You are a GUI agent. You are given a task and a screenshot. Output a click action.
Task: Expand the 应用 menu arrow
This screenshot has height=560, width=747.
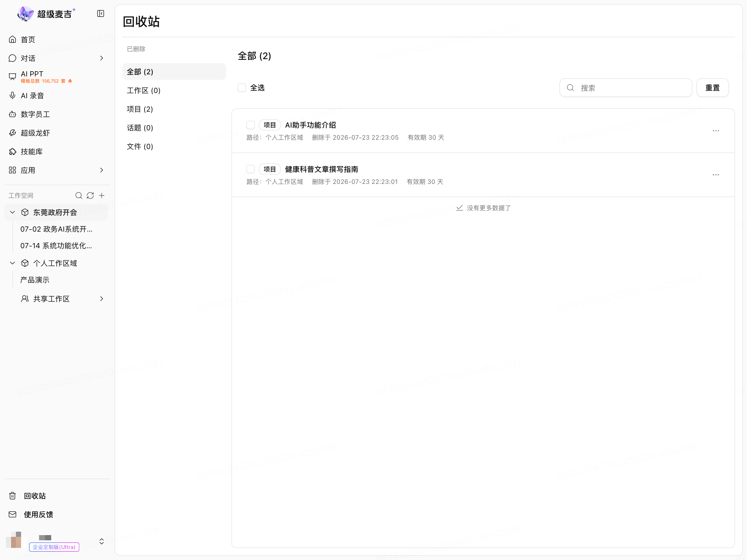102,170
